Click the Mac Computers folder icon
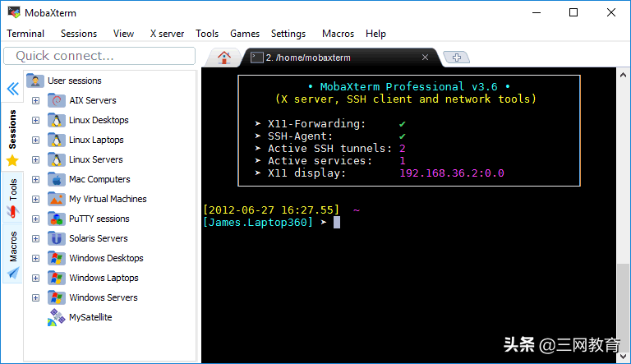Image resolution: width=631 pixels, height=364 pixels. tap(56, 179)
